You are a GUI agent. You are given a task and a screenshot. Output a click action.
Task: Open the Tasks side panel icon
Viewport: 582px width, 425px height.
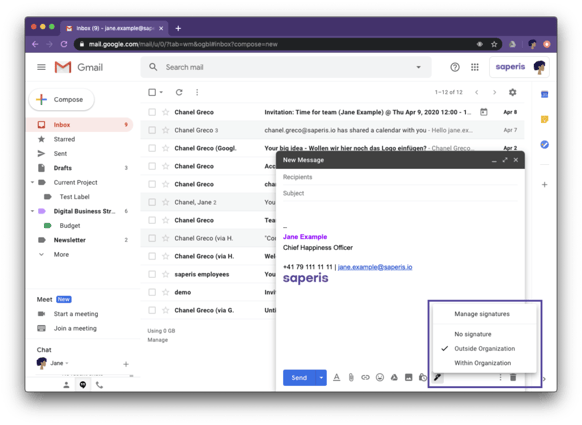point(545,144)
